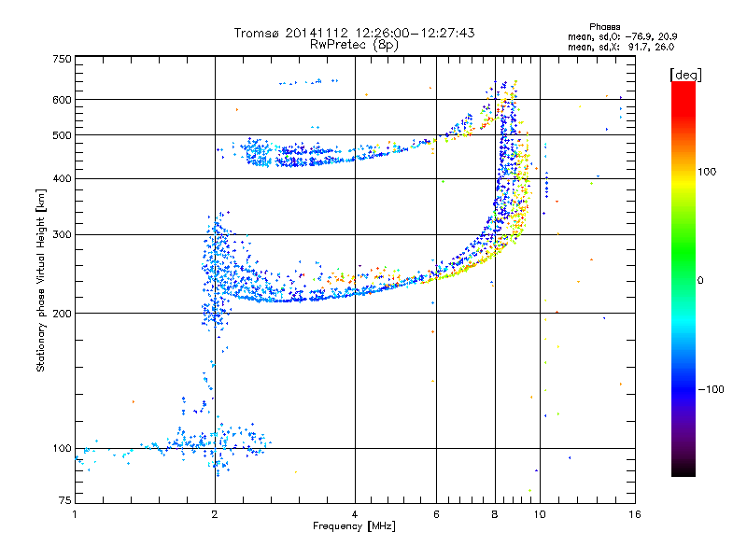Image resolution: width=747 pixels, height=560 pixels.
Task: Click the plot title 'Tromsø 20141112 12:26:00-12:27:43'
Action: point(354,33)
